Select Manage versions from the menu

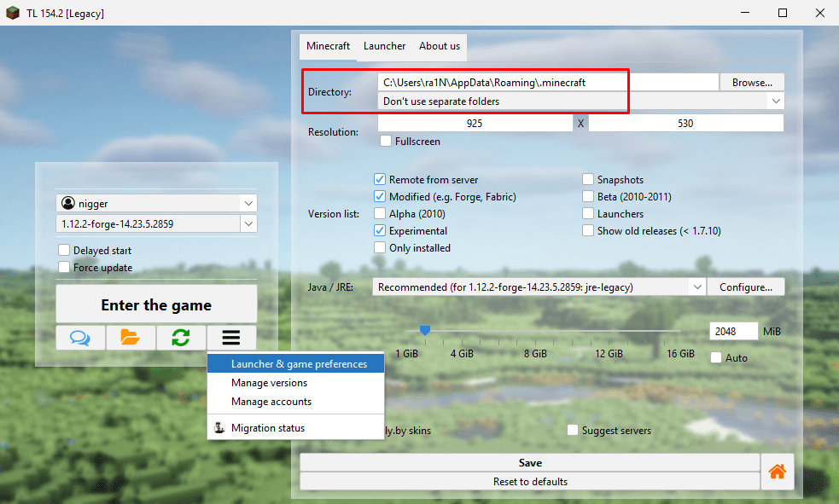pyautogui.click(x=270, y=383)
